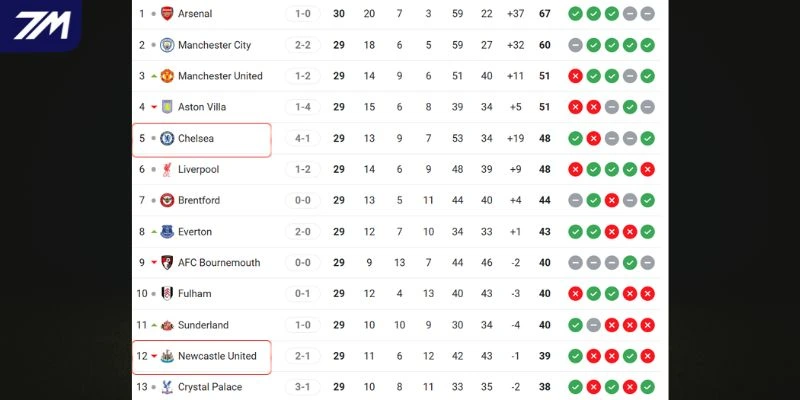The width and height of the screenshot is (800, 400).
Task: Click Everton's 2-0 score badge
Action: click(x=302, y=232)
